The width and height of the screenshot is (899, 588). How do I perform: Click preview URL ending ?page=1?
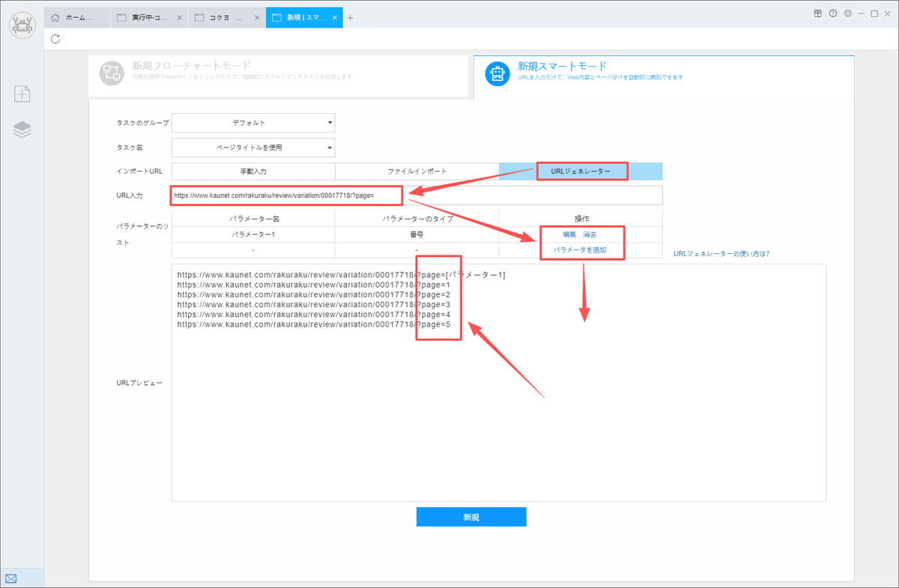pyautogui.click(x=314, y=285)
